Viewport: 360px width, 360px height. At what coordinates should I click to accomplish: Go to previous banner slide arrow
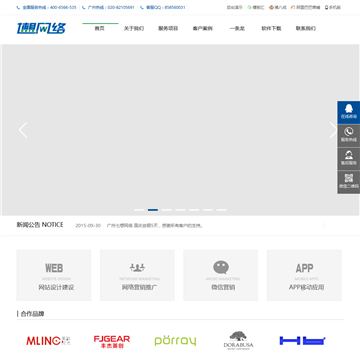coord(23,130)
